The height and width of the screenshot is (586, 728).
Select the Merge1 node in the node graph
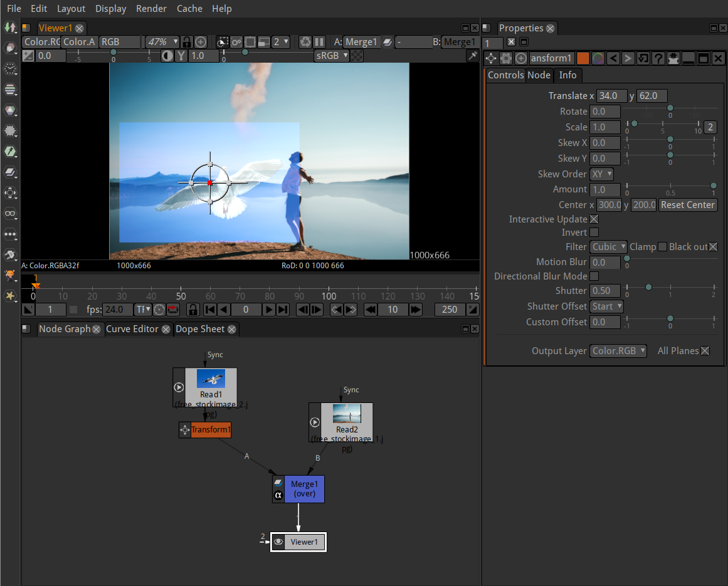point(304,489)
